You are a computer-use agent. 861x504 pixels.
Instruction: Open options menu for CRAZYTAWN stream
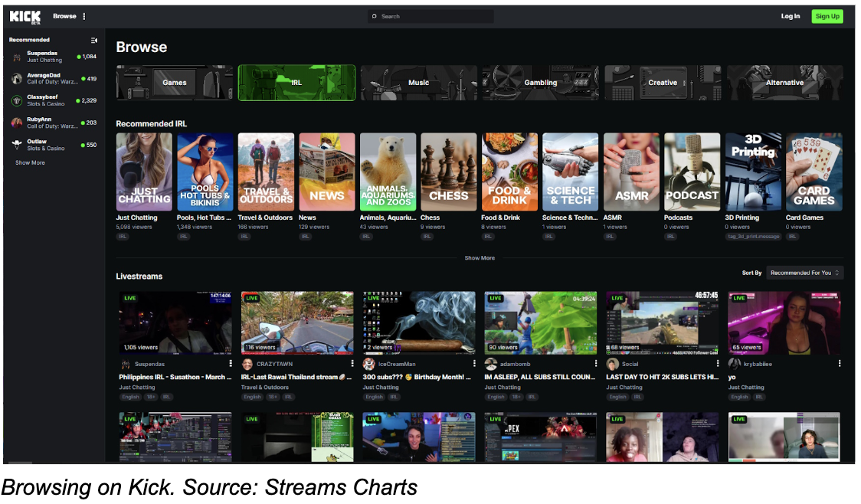point(352,364)
